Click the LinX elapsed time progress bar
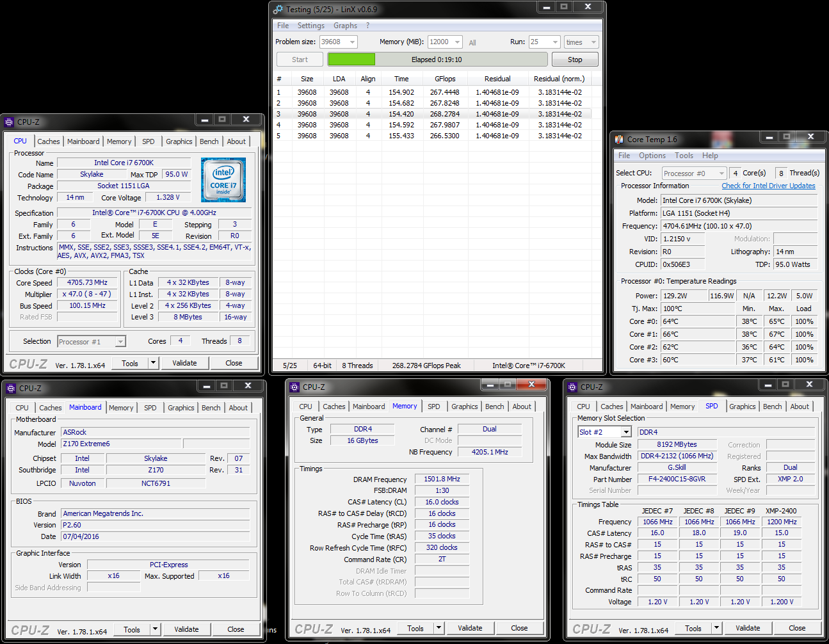Screen dimensions: 829x644 coord(437,60)
